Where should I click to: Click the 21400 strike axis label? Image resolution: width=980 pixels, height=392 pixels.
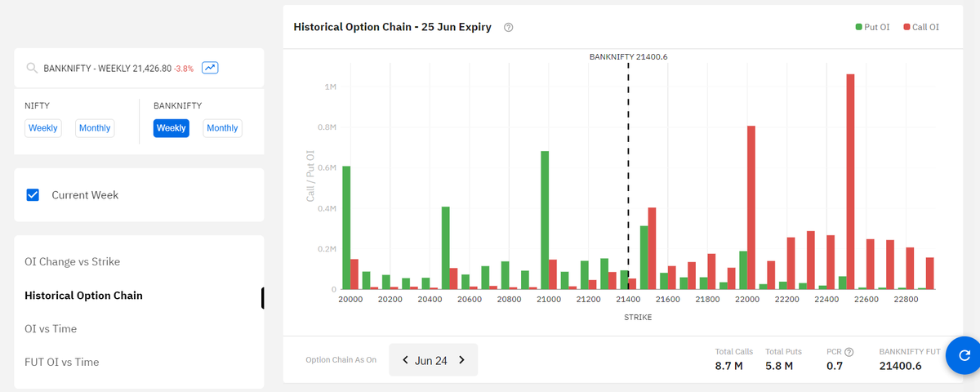coord(627,300)
